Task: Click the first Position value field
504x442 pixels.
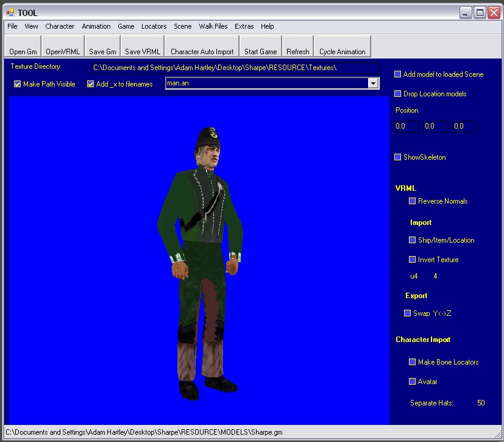Action: (x=406, y=126)
